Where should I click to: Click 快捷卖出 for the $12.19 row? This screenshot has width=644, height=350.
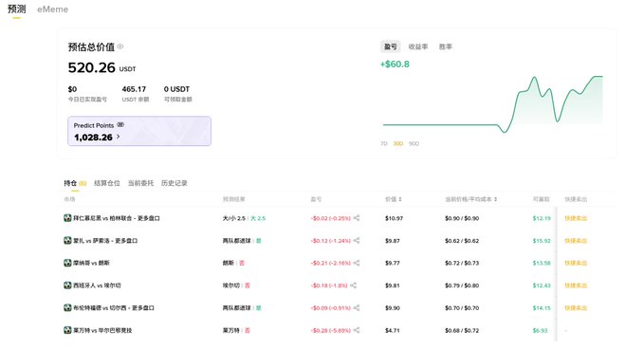coord(576,218)
